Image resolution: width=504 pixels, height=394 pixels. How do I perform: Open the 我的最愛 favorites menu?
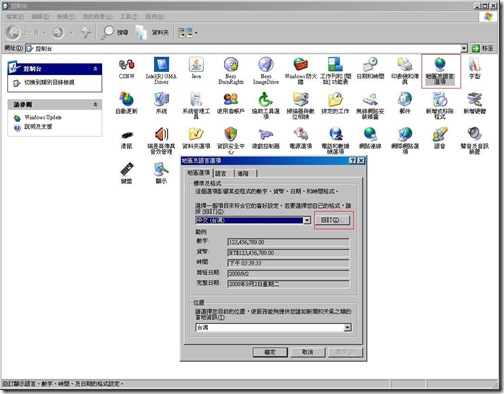tap(97, 16)
